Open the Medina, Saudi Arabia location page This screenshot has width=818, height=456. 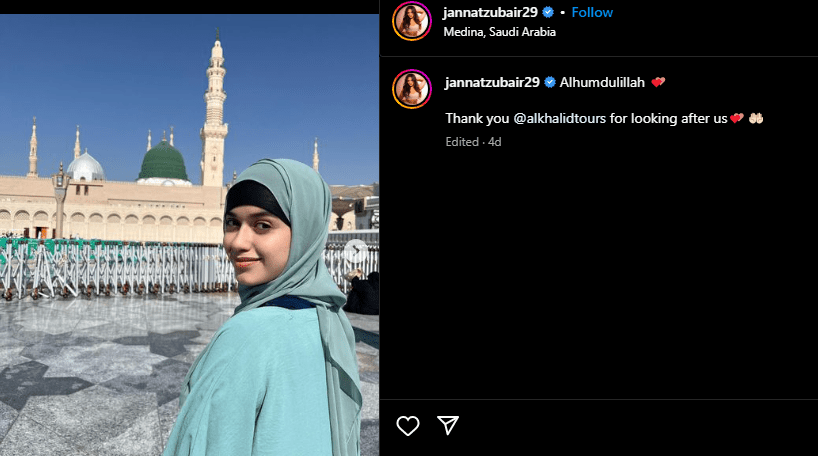[x=499, y=32]
